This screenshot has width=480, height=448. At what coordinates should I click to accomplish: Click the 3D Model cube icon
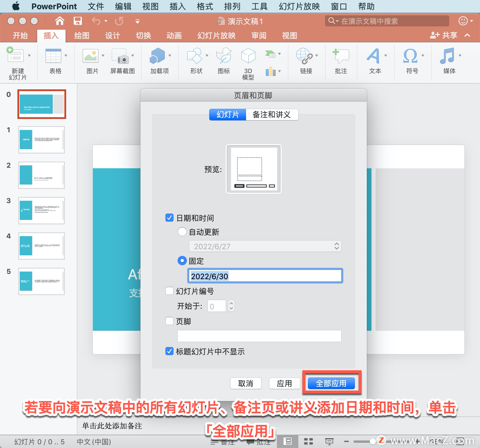click(x=248, y=55)
